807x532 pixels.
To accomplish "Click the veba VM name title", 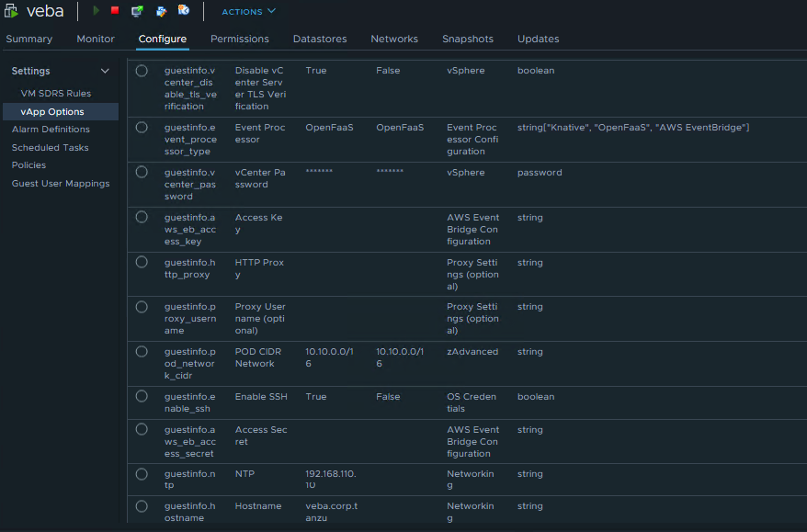I will pos(45,11).
